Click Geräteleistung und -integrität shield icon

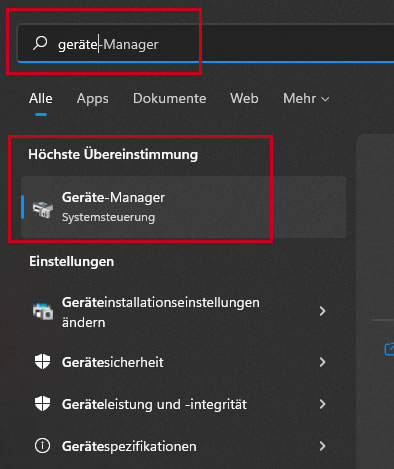tap(42, 404)
